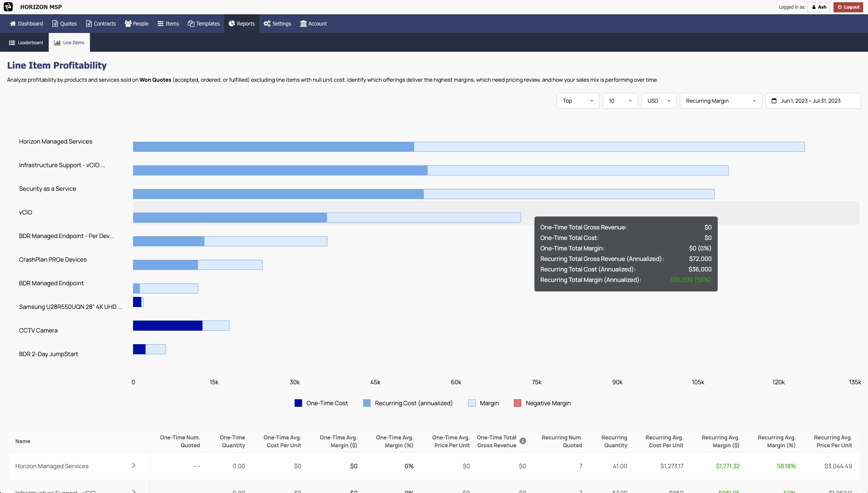Click the Margin legend color swatch
This screenshot has height=493, width=868.
click(472, 403)
